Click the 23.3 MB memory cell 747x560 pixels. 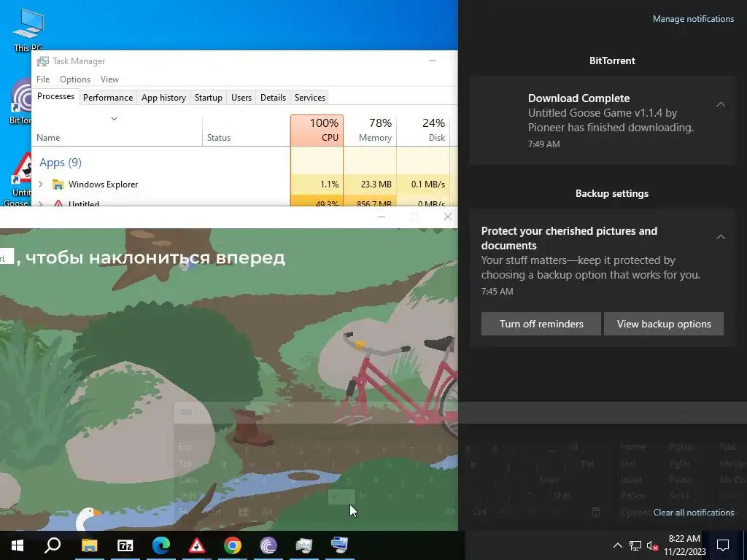coord(370,184)
